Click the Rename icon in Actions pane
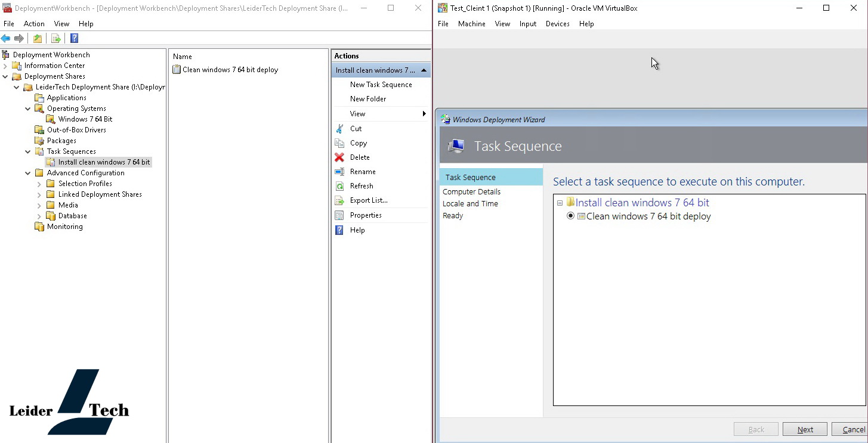 339,172
